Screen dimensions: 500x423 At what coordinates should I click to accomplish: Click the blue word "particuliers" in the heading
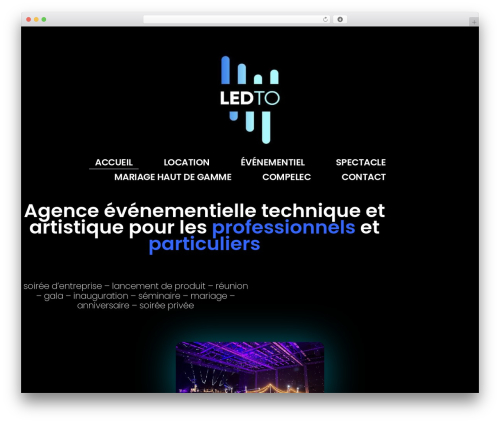[204, 244]
